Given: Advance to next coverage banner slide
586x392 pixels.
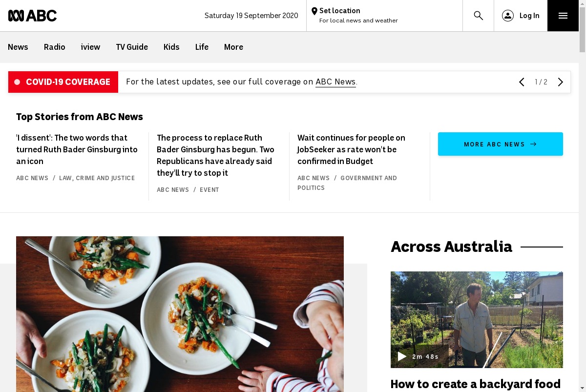Looking at the screenshot, I should coord(561,82).
